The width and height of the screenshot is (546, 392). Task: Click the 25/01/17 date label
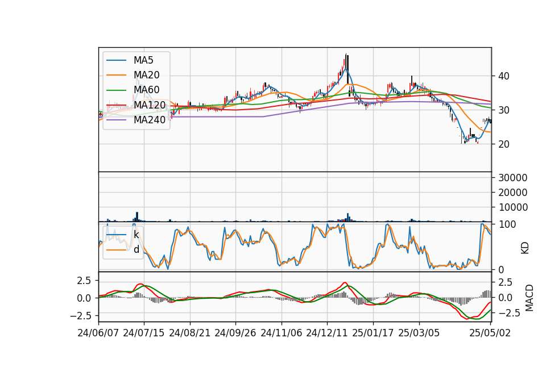pyautogui.click(x=373, y=333)
